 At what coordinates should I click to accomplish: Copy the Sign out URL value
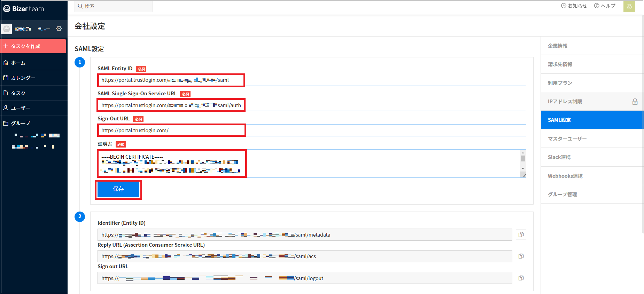[521, 278]
